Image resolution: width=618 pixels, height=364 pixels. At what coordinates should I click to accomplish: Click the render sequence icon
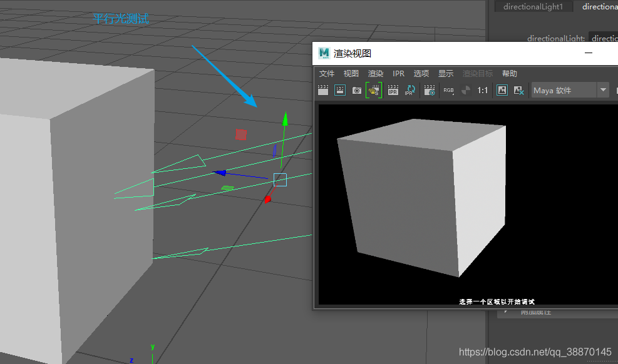click(x=374, y=90)
